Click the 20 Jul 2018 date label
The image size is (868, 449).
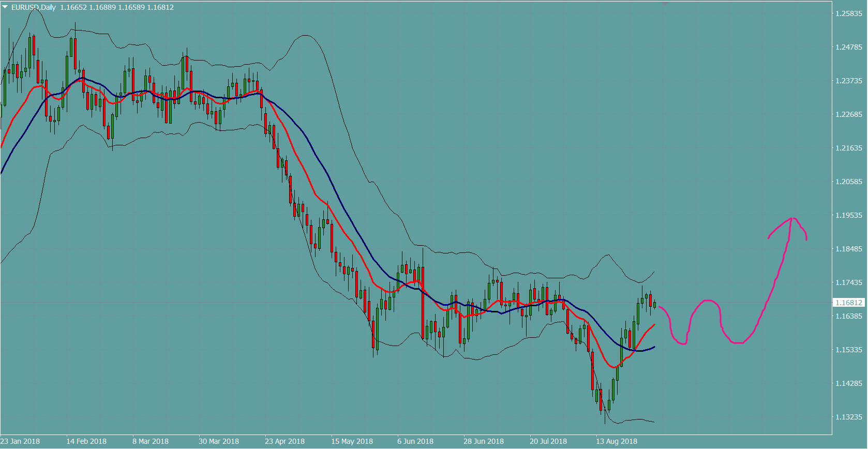(548, 441)
